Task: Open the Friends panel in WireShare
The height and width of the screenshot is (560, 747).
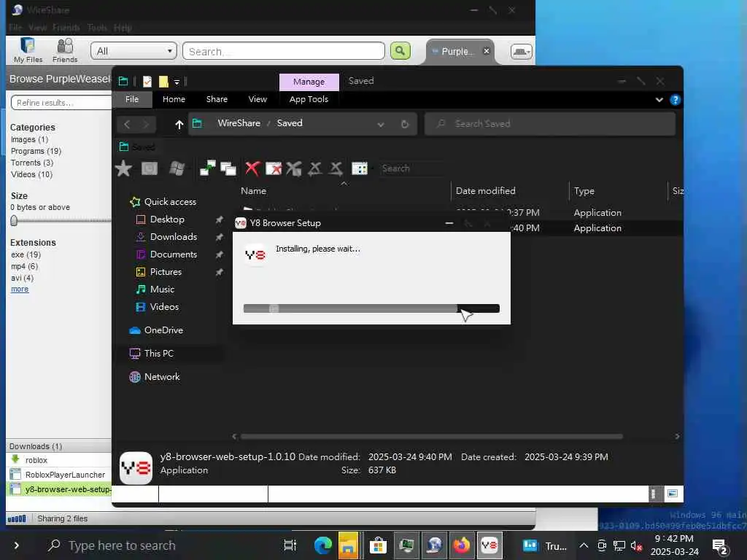Action: [x=65, y=50]
